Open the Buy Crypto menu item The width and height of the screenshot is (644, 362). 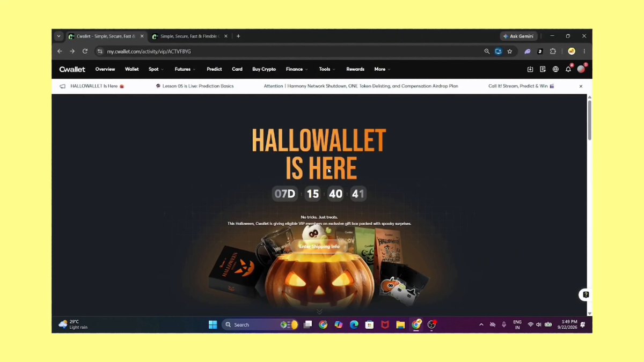pyautogui.click(x=264, y=69)
